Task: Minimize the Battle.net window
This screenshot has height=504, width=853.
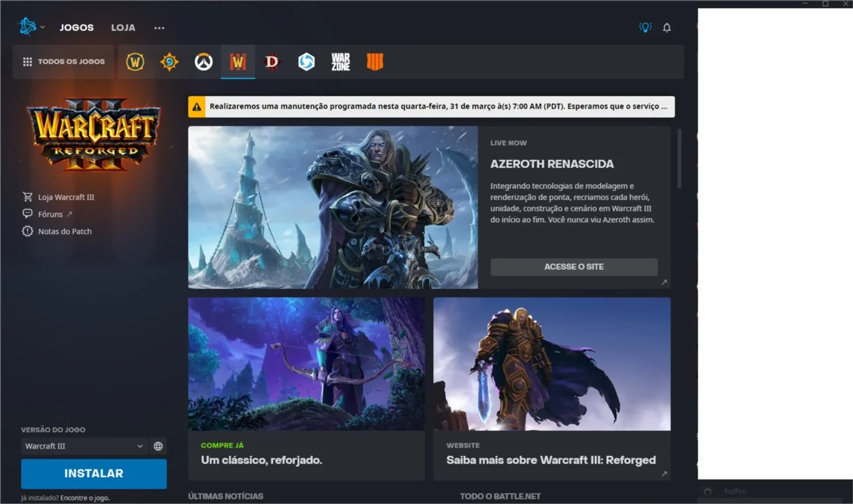Action: coord(805,4)
